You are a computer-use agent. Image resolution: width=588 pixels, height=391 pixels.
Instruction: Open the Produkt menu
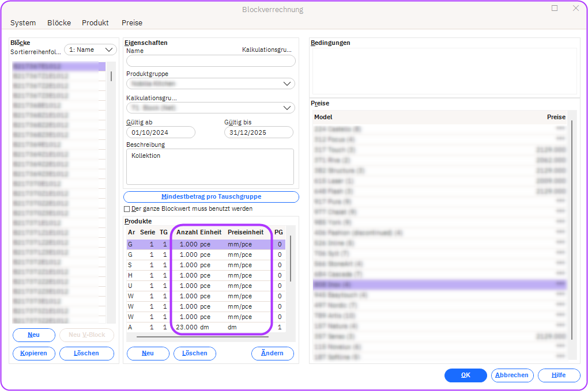tap(95, 23)
